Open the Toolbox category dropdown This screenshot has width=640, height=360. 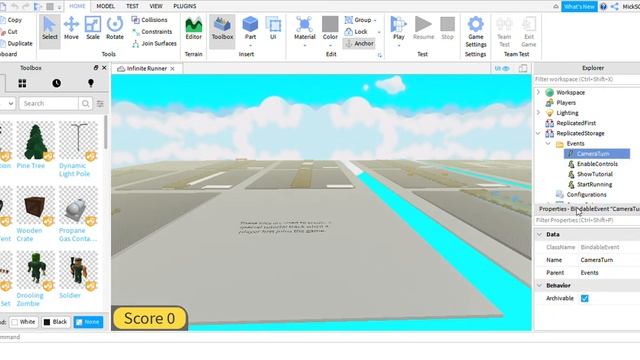(7, 104)
